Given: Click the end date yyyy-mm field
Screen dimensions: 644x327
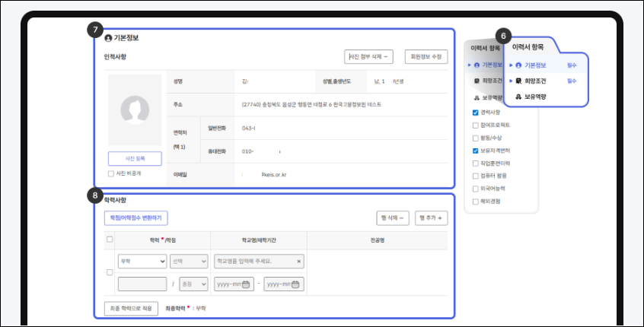Looking at the screenshot, I should coord(284,284).
